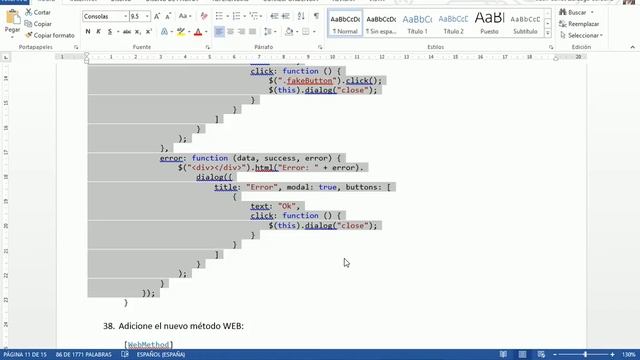
Task: Click the Pegar paste icon
Action: (12, 17)
